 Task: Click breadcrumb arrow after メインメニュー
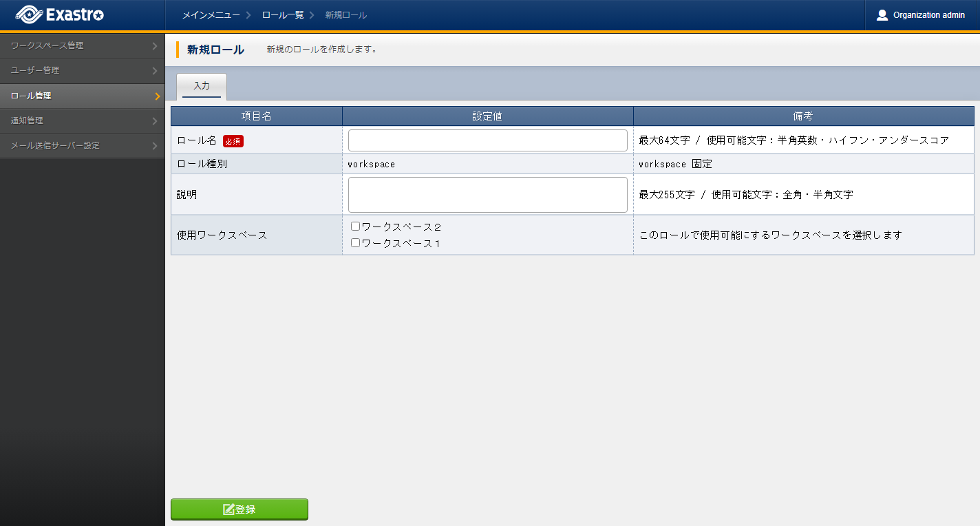click(248, 15)
